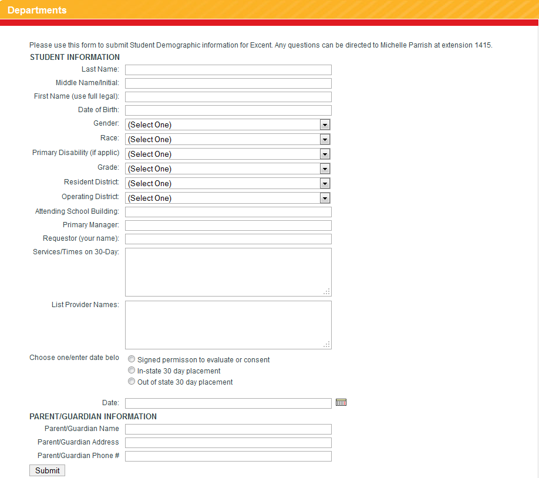This screenshot has width=539, height=478.
Task: Click the Requestor (your name) field
Action: click(x=228, y=239)
